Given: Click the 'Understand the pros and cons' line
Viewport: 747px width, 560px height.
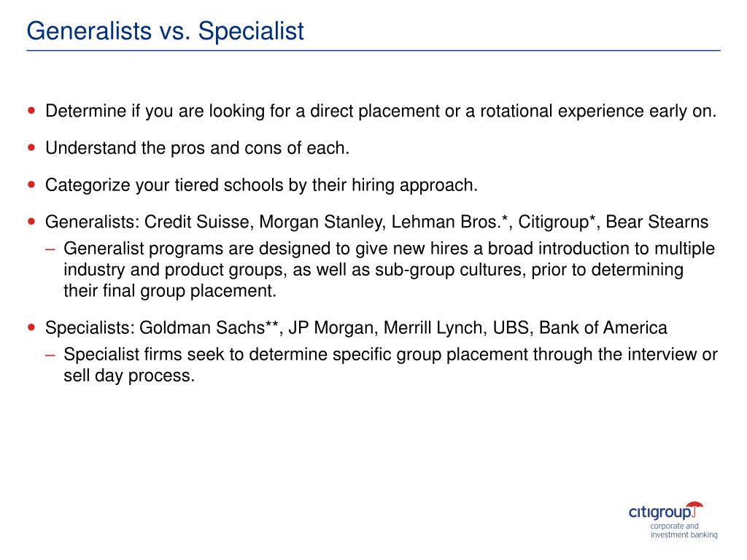Looking at the screenshot, I should (x=197, y=148).
